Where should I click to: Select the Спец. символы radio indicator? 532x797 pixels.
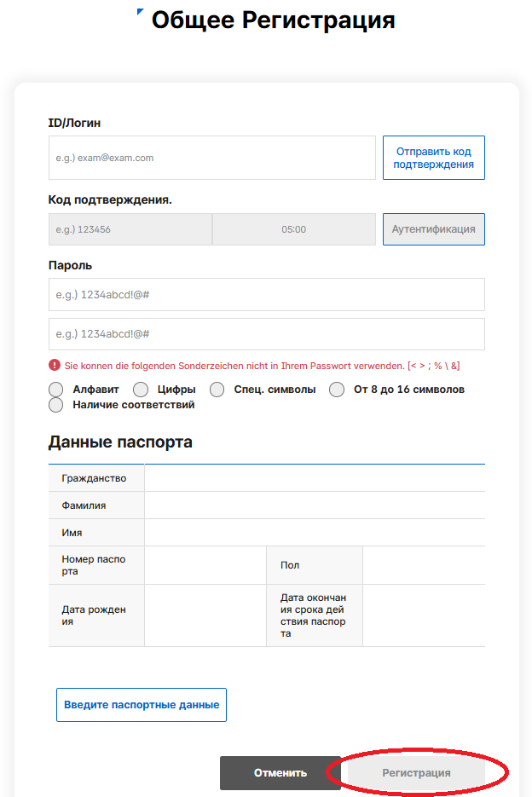click(217, 390)
